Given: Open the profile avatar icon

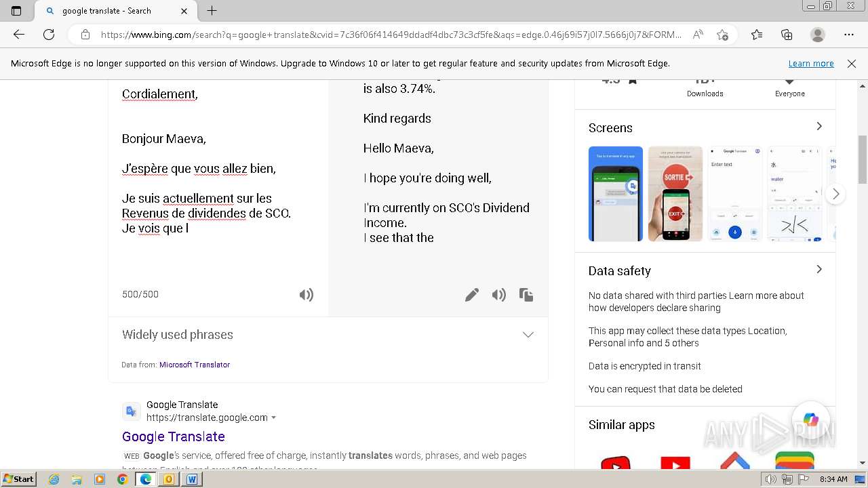Looking at the screenshot, I should point(818,35).
